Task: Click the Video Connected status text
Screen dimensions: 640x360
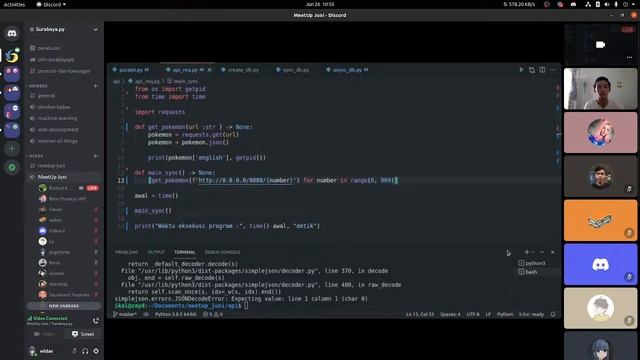Action: click(x=50, y=318)
